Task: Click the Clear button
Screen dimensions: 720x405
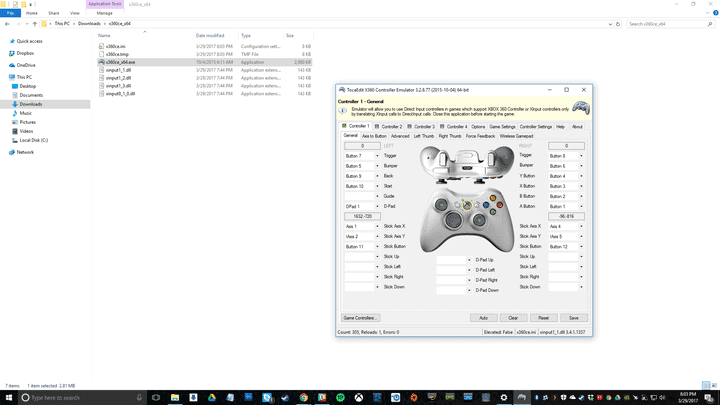Action: (x=513, y=318)
